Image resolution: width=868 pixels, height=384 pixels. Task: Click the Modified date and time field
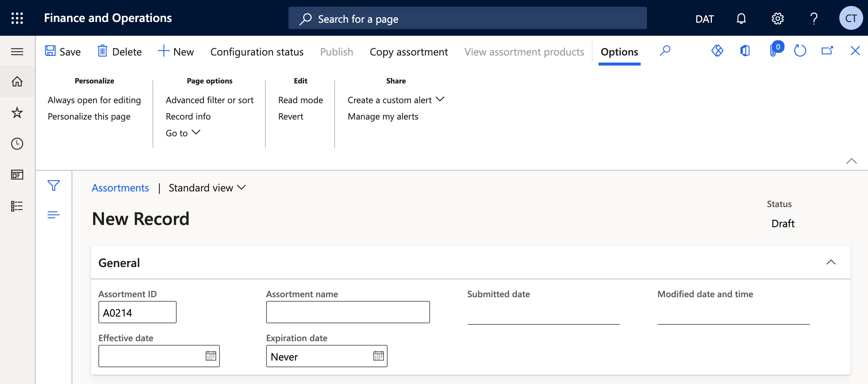click(x=733, y=313)
